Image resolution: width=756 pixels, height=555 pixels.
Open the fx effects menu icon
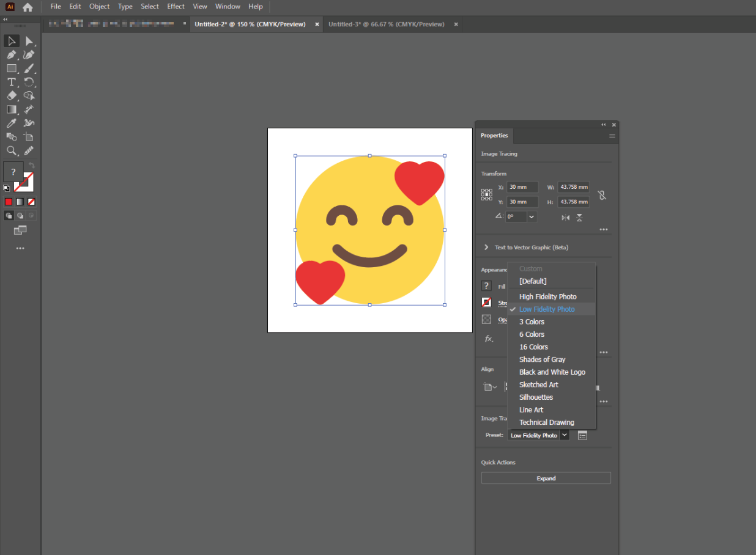coord(489,338)
